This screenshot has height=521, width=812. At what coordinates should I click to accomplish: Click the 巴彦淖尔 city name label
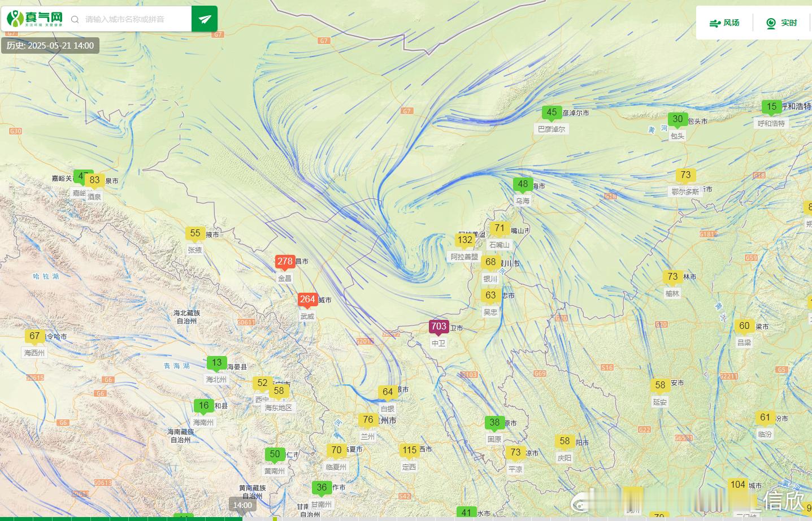(552, 129)
